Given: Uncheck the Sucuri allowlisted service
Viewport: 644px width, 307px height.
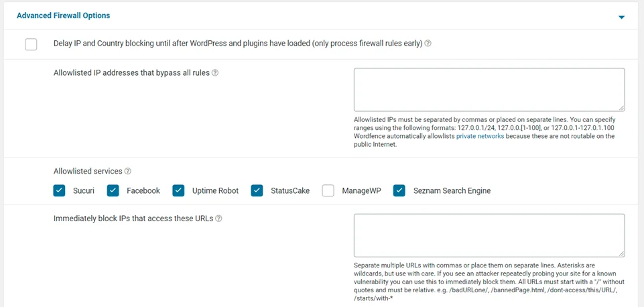Looking at the screenshot, I should tap(60, 191).
